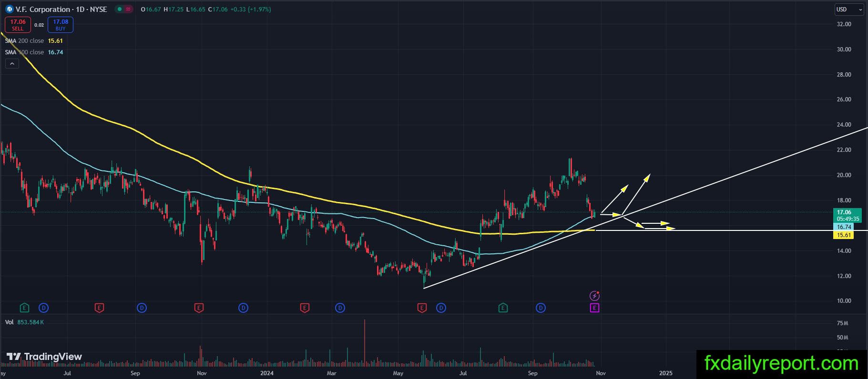Image resolution: width=868 pixels, height=379 pixels.
Task: Open the purple upcoming earnings E marker
Action: [594, 308]
